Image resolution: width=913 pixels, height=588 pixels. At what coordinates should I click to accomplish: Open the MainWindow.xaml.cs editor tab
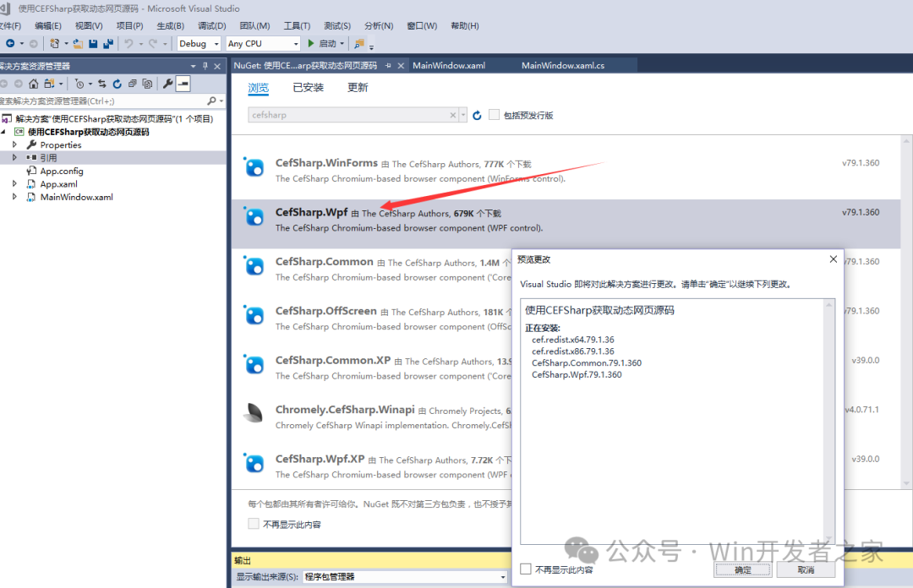[562, 66]
